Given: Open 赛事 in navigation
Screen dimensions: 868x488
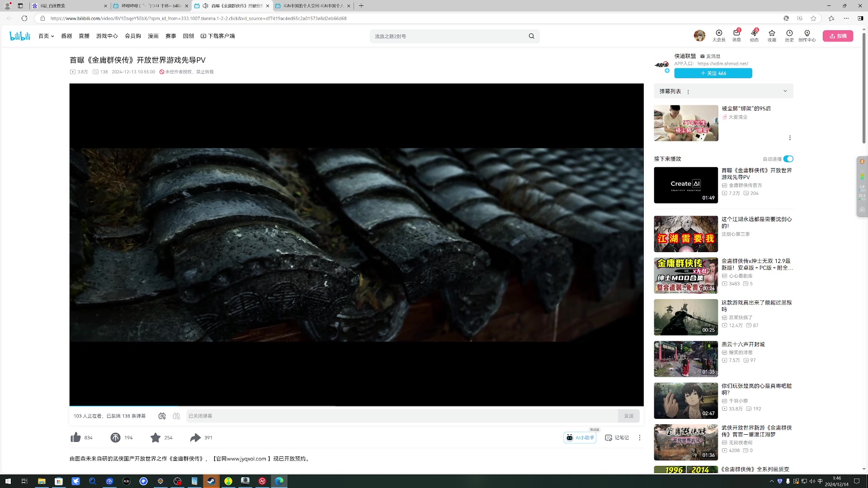Looking at the screenshot, I should point(170,36).
